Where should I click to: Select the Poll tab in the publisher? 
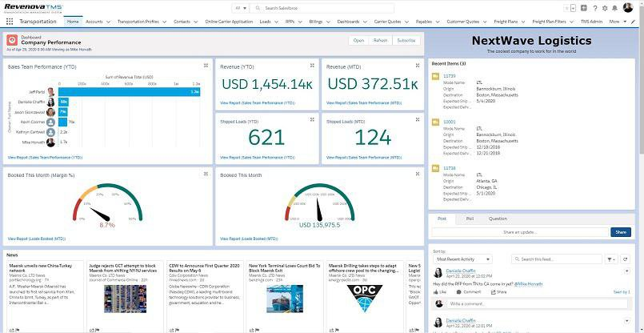tap(470, 219)
